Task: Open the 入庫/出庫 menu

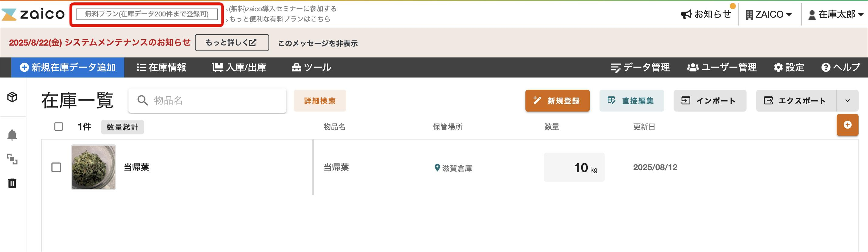Action: [x=239, y=67]
